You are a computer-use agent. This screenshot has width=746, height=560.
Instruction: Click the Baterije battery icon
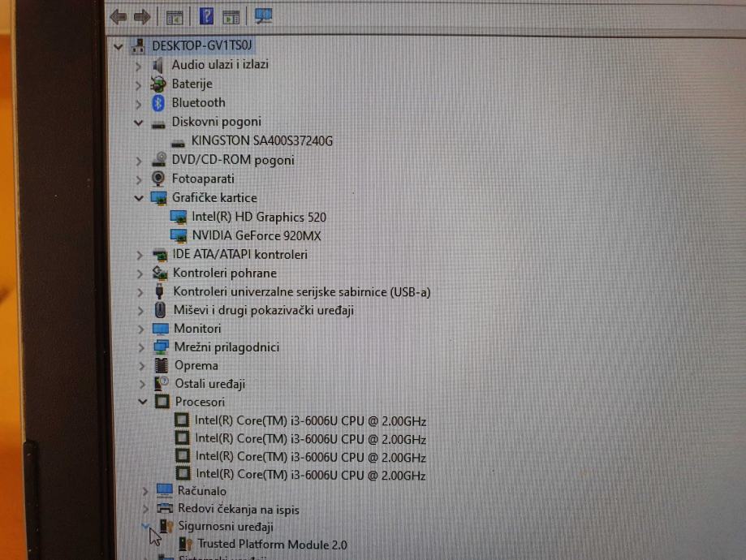[158, 84]
